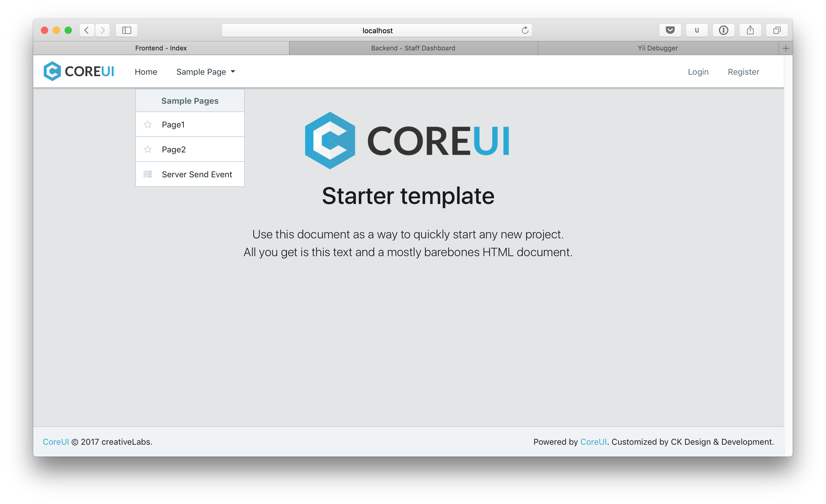Click the Login link
This screenshot has width=826, height=504.
[x=698, y=72]
